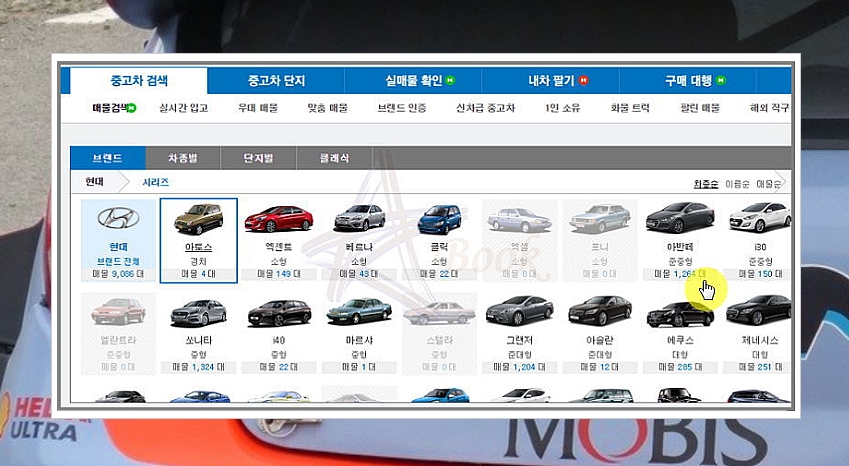
Task: Open the 에쿠스 model name link
Action: (x=680, y=340)
